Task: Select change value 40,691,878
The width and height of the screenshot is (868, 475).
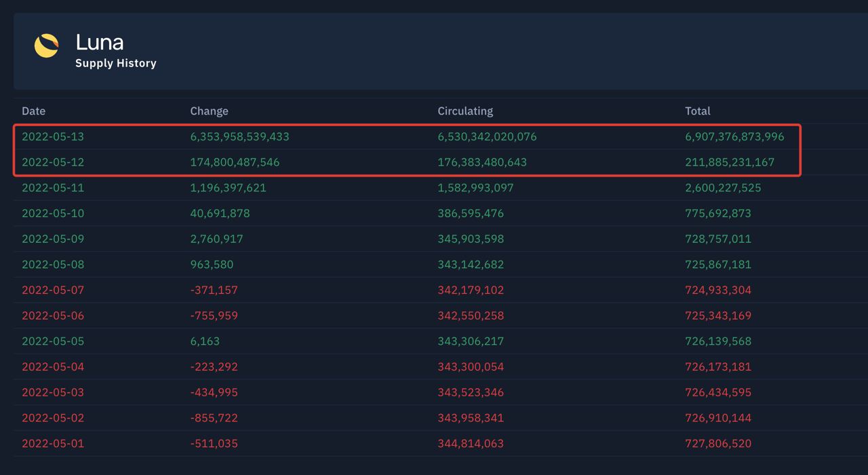Action: tap(220, 213)
